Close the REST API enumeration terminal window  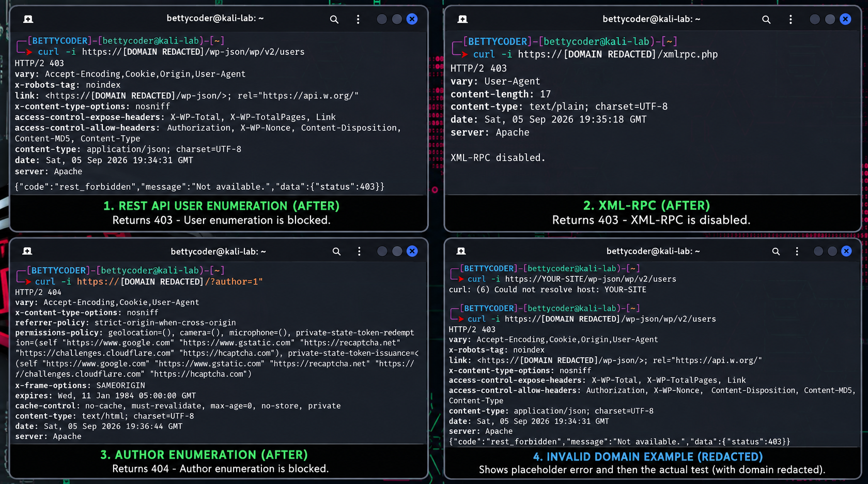coord(412,19)
